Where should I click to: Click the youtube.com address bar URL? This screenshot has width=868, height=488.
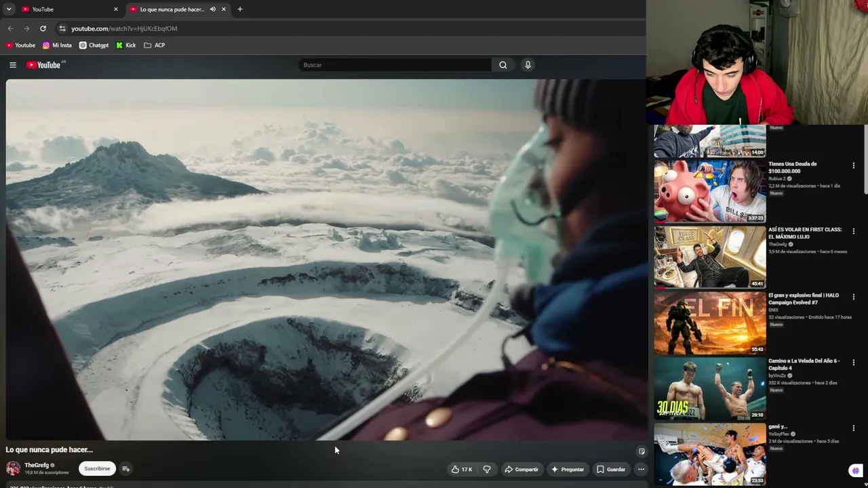point(124,28)
